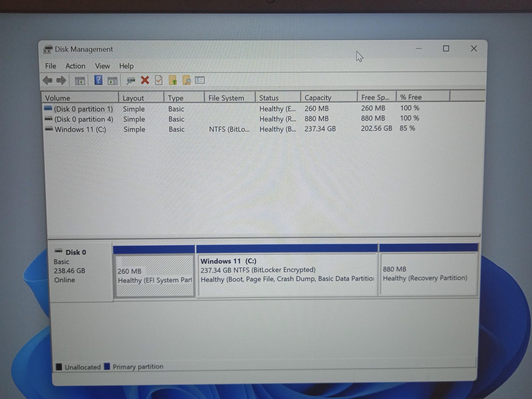Click drive icon beside Windows 11 (C:) row
The width and height of the screenshot is (532, 399).
(x=49, y=129)
